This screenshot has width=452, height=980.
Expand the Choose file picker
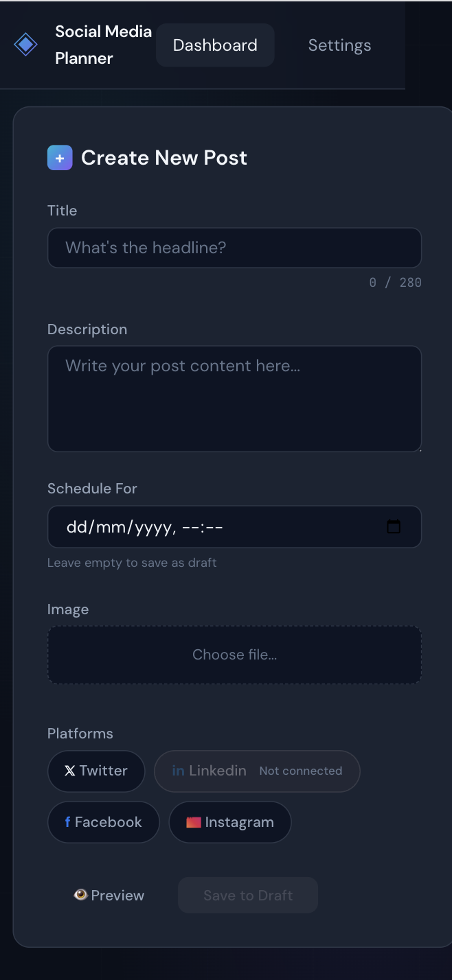coord(234,655)
